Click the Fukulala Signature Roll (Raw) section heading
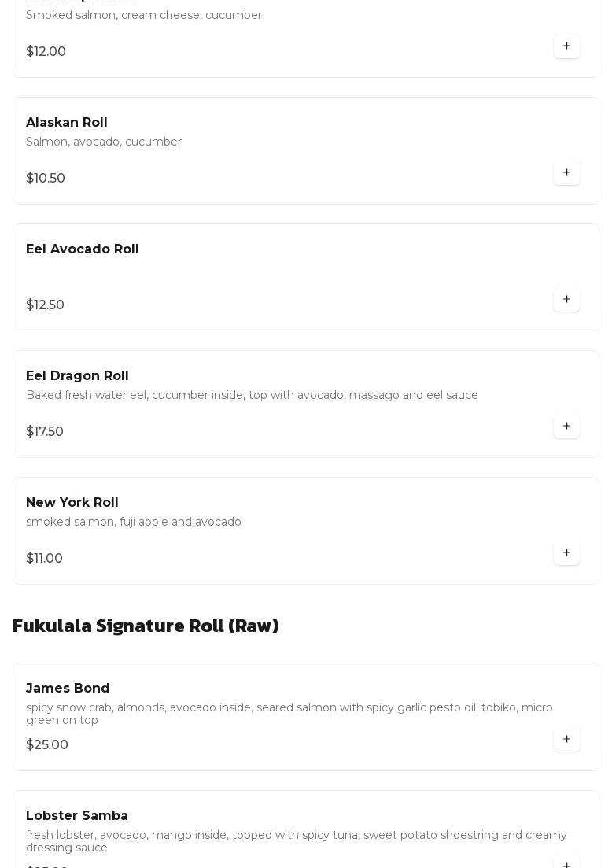 [x=145, y=626]
